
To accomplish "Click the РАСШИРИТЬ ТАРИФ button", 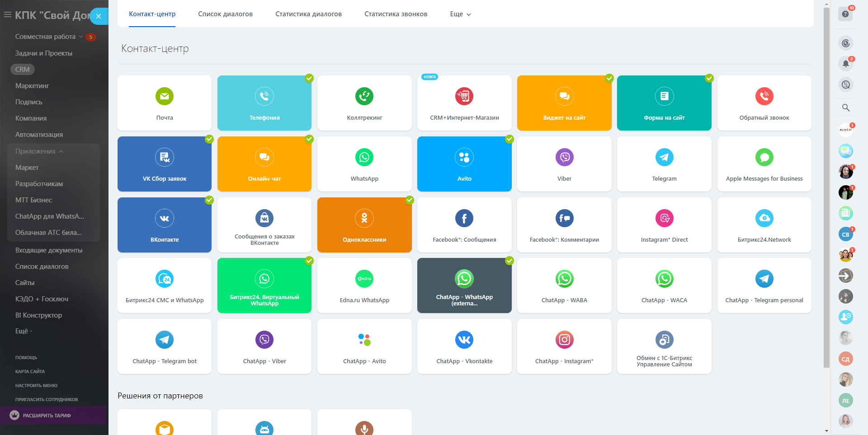I will 47,416.
